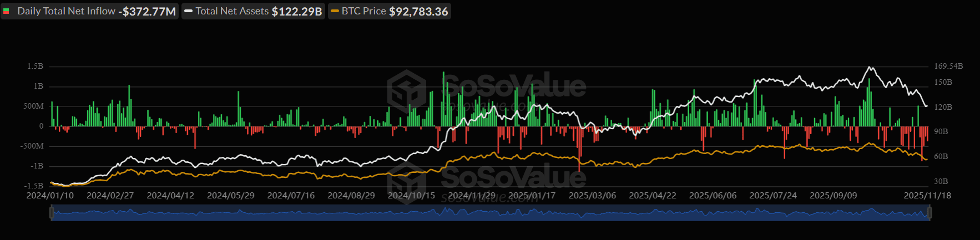Click the white net assets line peak
This screenshot has width=980, height=240.
(870, 68)
